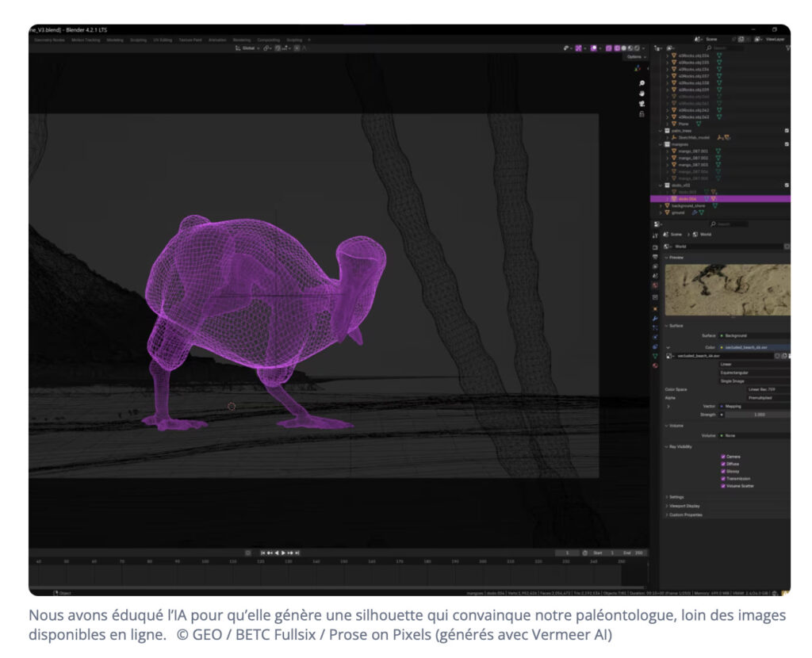Viewport: 812px width, 658px height.
Task: Expand the Settings panel
Action: [x=676, y=497]
